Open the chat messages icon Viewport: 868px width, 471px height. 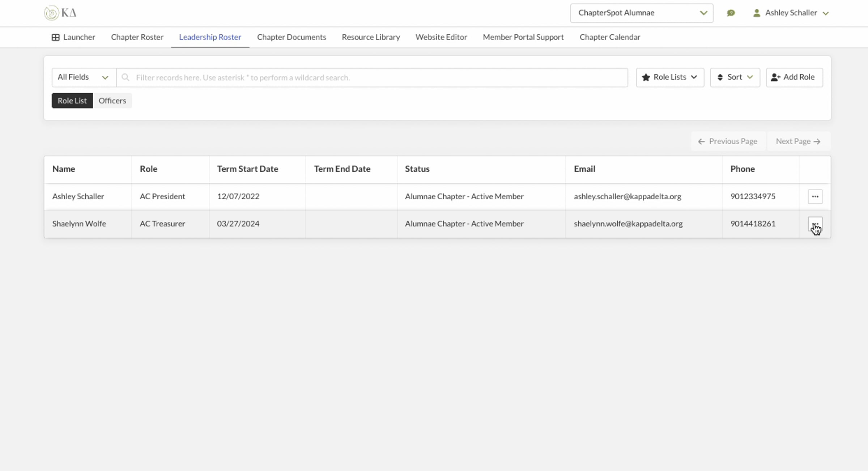point(731,13)
